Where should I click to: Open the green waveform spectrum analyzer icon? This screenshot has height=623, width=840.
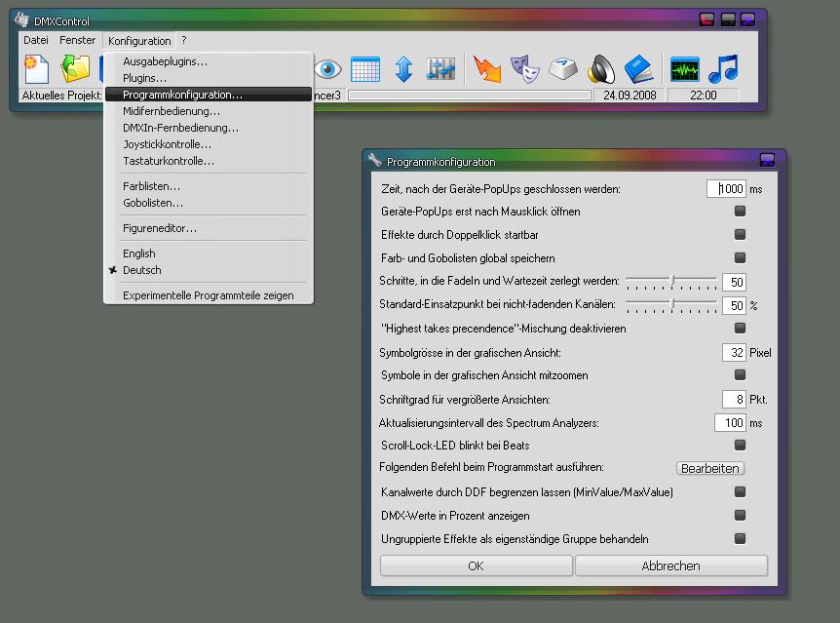686,69
